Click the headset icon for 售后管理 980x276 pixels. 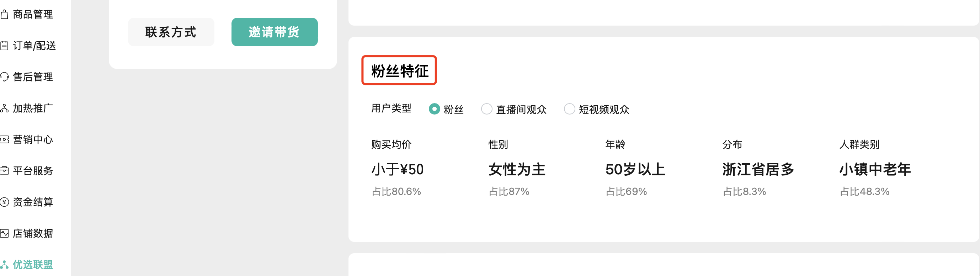(x=4, y=77)
